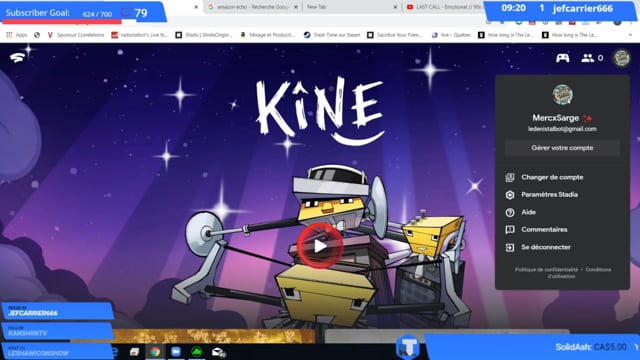Image resolution: width=640 pixels, height=360 pixels.
Task: Open Zoom from the taskbar
Action: [176, 351]
